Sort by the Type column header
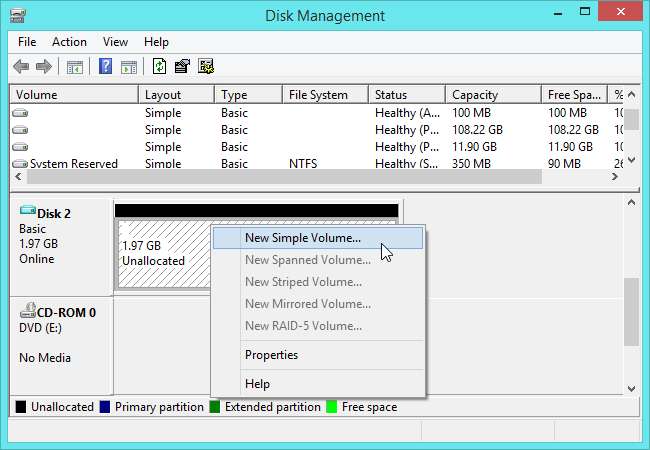The height and width of the screenshot is (450, 650). coord(248,95)
